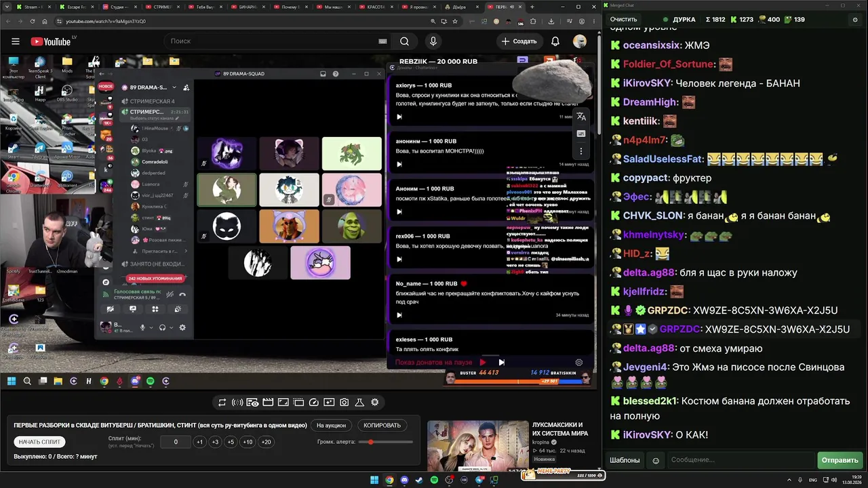This screenshot has width=868, height=488.
Task: Expand the invite-to-group row arrow in Discord
Action: point(185,251)
